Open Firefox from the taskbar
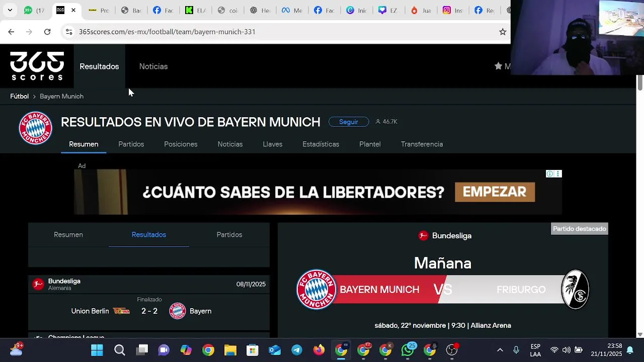 (319, 350)
